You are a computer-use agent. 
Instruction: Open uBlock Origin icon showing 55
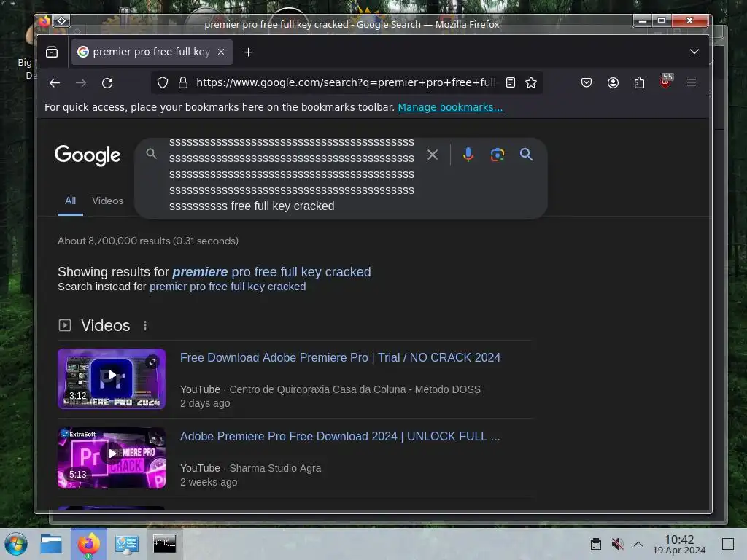click(666, 82)
